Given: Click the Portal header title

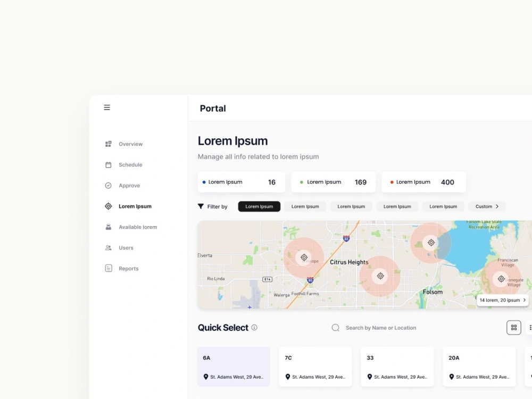Looking at the screenshot, I should [213, 108].
